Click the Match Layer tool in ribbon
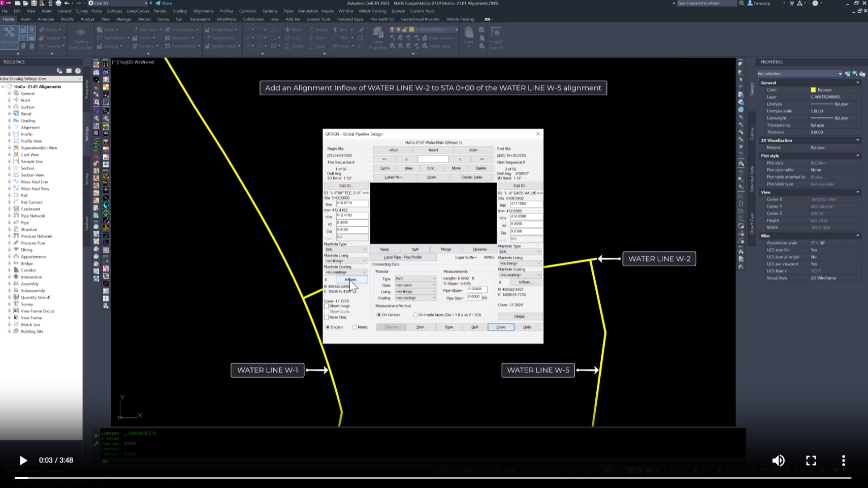This screenshot has height=488, width=868. coord(437,46)
